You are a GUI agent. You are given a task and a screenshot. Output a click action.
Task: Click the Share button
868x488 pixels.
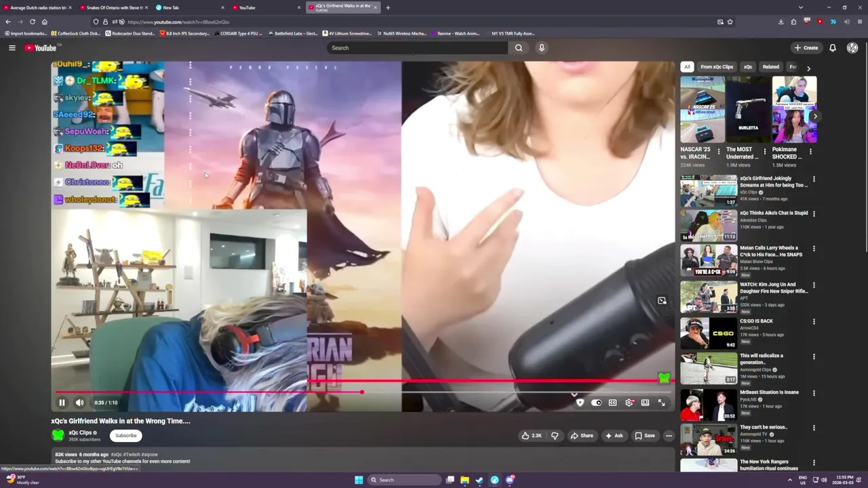point(582,436)
